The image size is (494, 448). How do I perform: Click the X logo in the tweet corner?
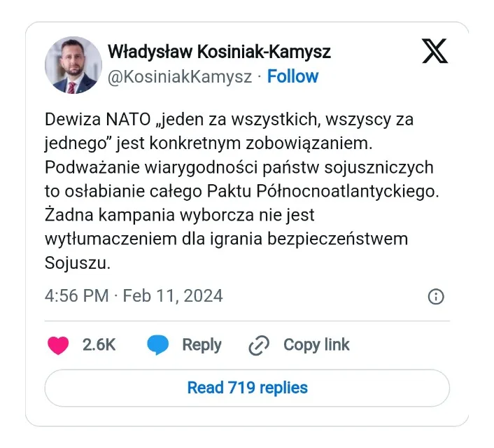[435, 50]
